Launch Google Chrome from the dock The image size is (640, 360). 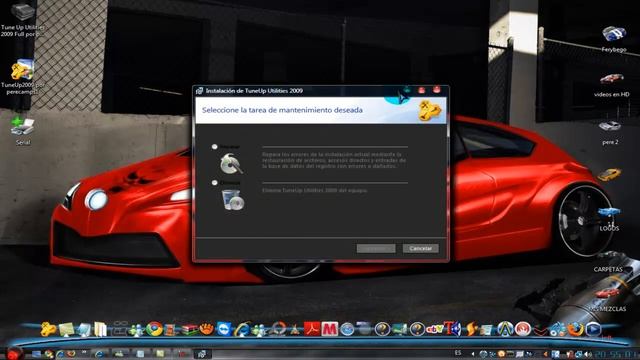[x=154, y=329]
